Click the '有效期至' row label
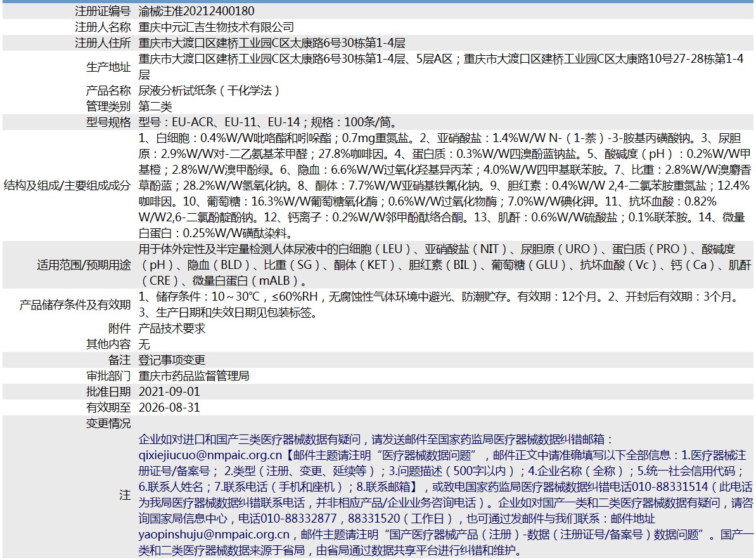This screenshot has height=560, width=756. (108, 408)
